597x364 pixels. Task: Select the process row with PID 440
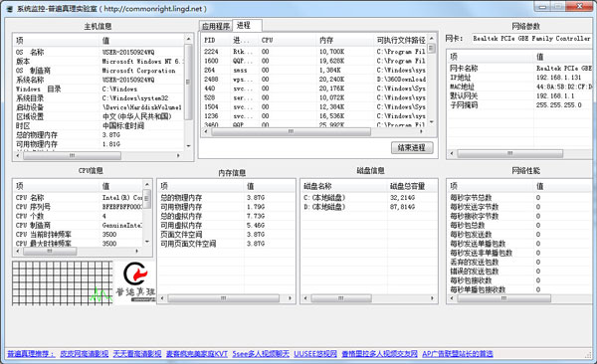point(314,89)
